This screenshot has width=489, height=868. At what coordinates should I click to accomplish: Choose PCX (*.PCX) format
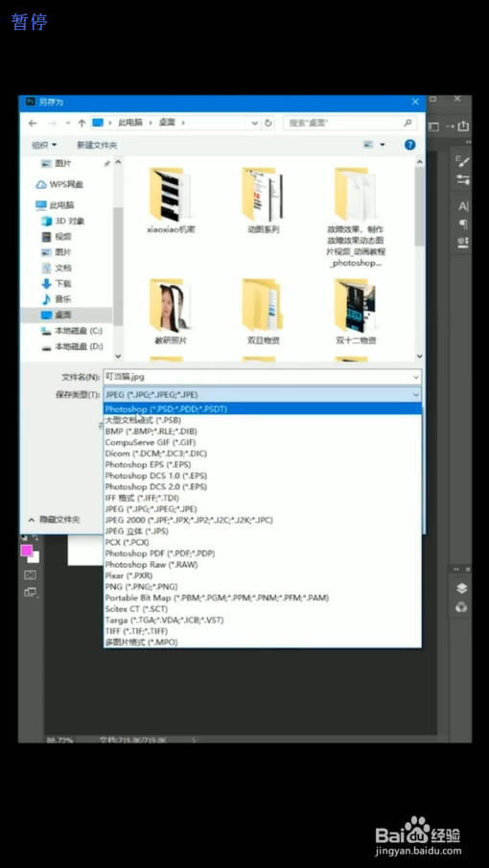click(x=262, y=542)
